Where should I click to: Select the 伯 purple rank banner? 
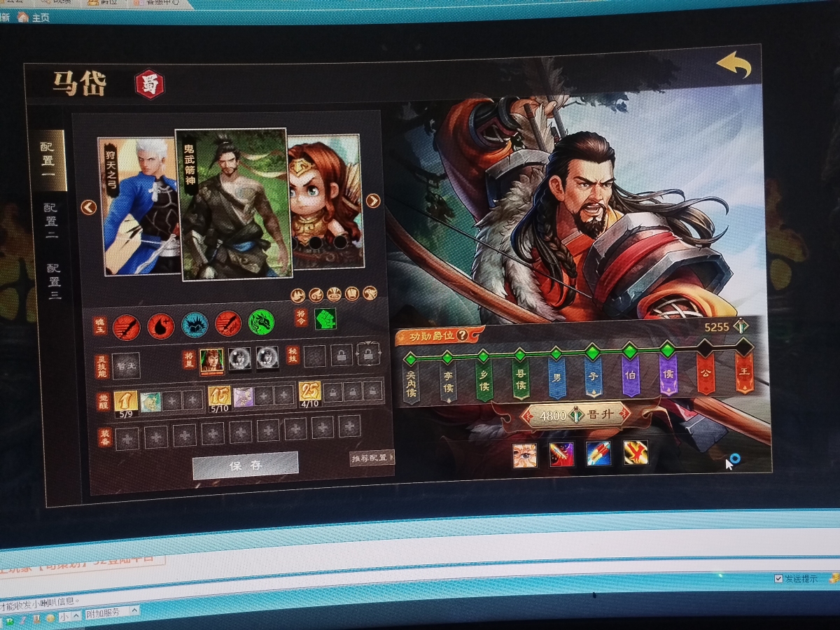pos(631,376)
